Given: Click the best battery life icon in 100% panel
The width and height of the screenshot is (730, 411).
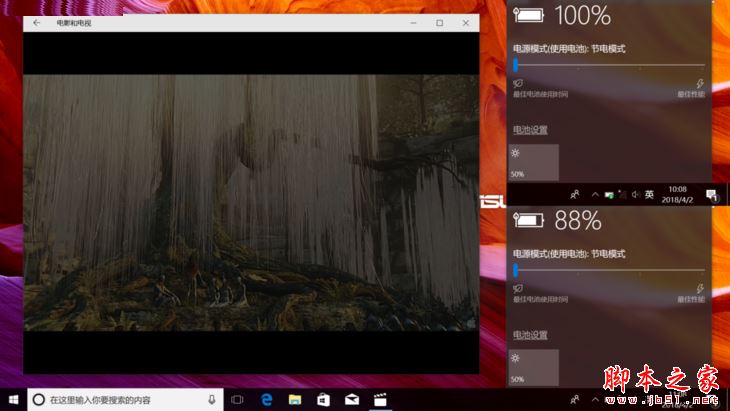Looking at the screenshot, I should click(518, 83).
